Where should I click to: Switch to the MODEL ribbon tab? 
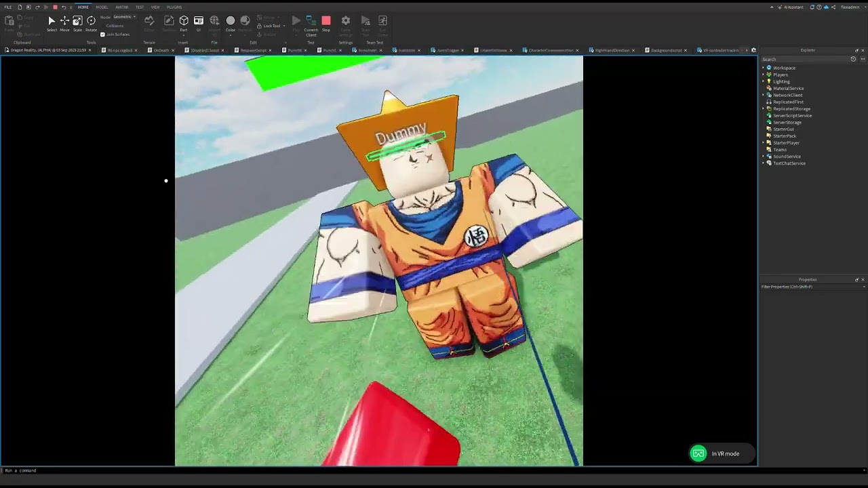pos(102,7)
